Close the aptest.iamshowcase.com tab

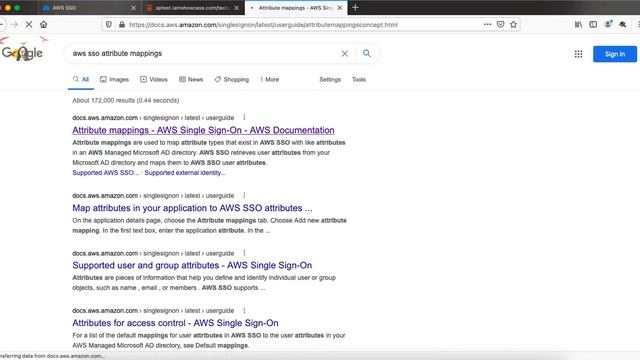237,8
